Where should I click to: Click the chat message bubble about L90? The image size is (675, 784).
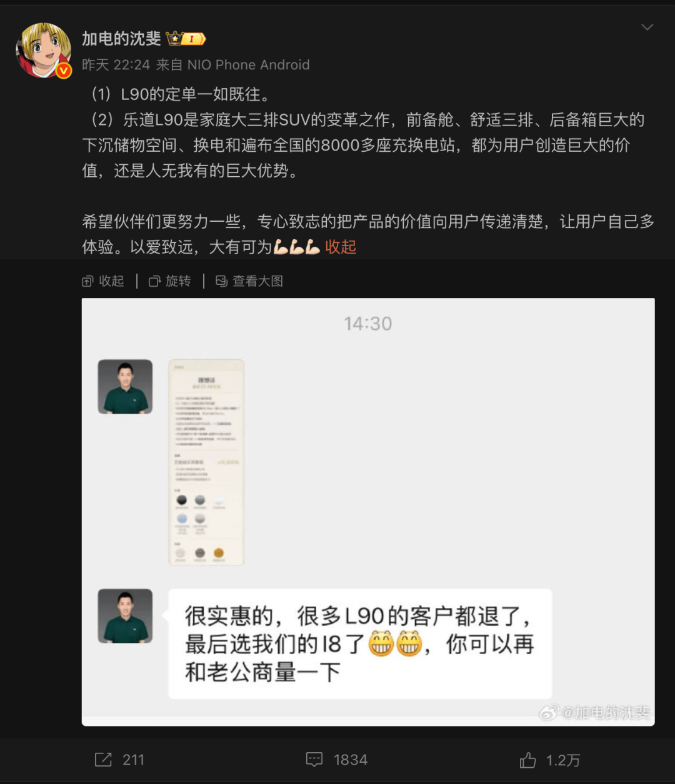[x=360, y=644]
